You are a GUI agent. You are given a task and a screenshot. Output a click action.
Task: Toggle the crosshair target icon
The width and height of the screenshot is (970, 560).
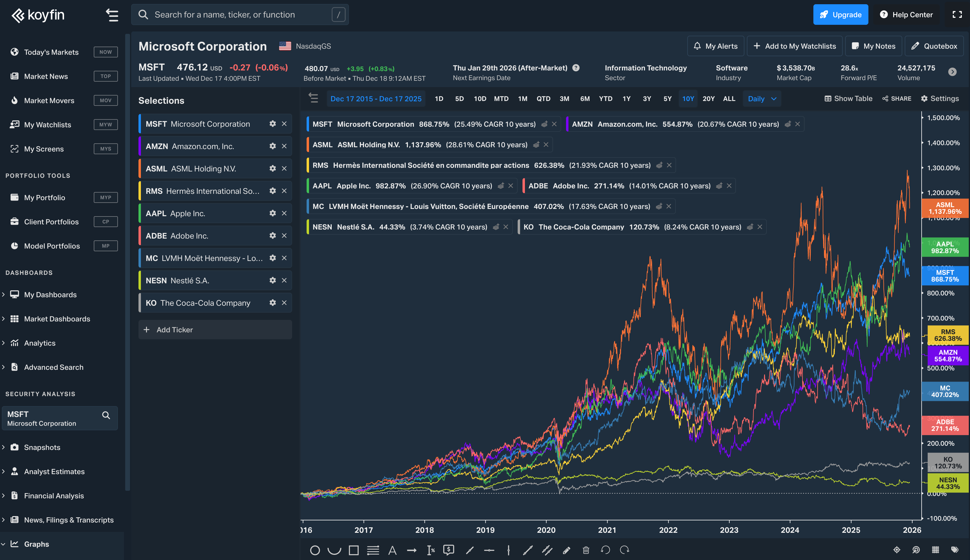coord(897,550)
